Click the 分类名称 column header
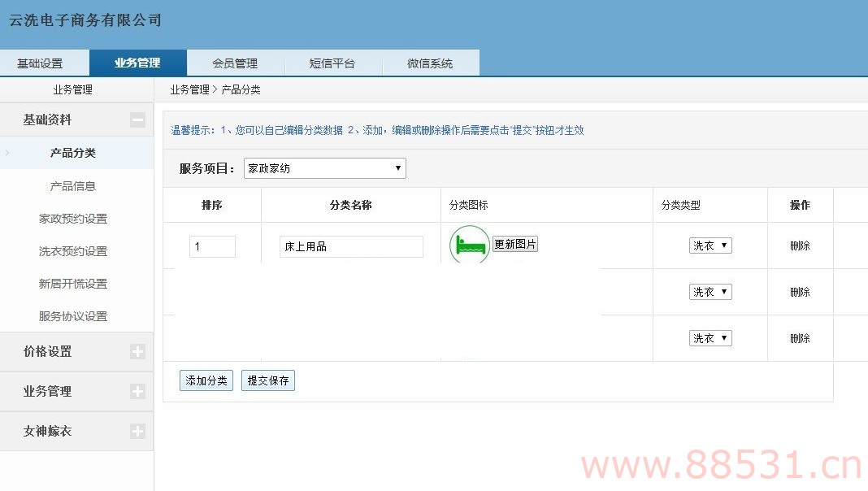This screenshot has width=868, height=491. [351, 205]
